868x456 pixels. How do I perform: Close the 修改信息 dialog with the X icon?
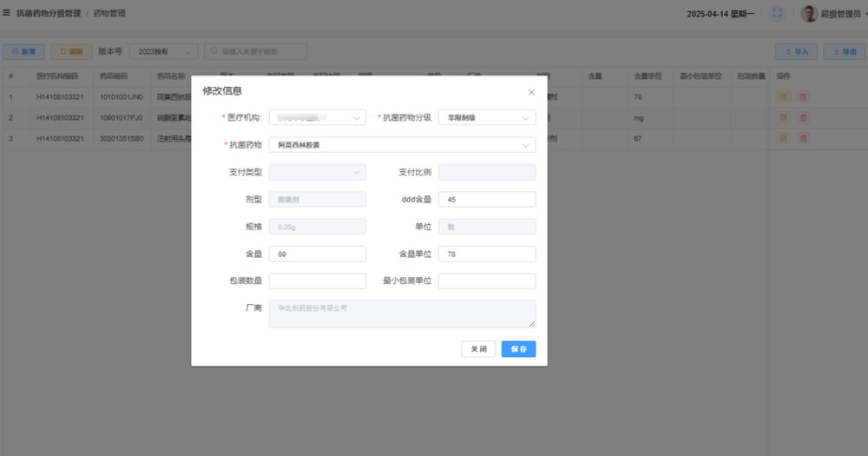[x=531, y=93]
